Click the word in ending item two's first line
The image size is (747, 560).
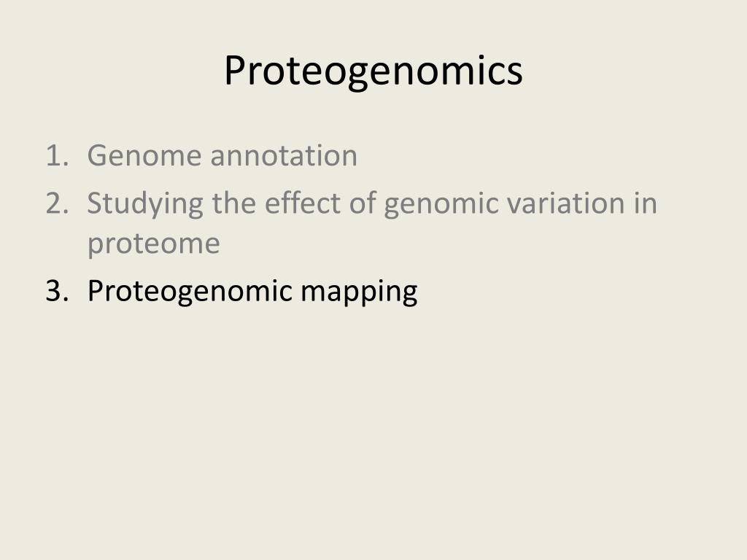click(x=646, y=203)
